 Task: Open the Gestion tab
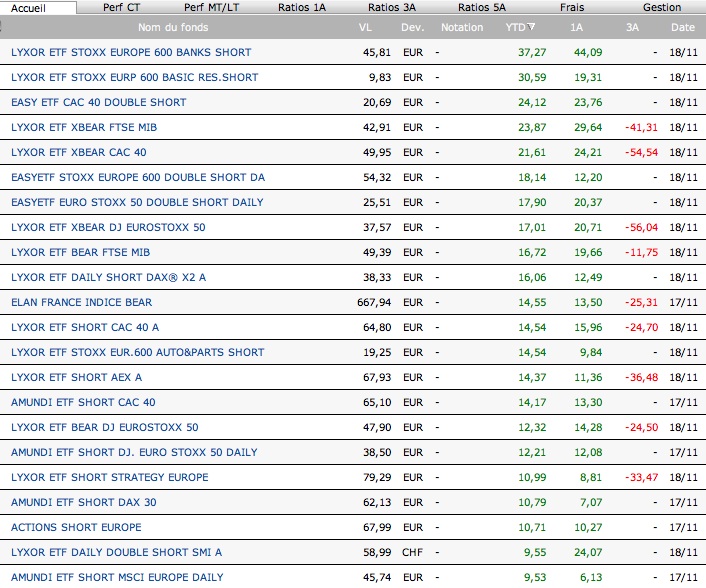(x=662, y=8)
